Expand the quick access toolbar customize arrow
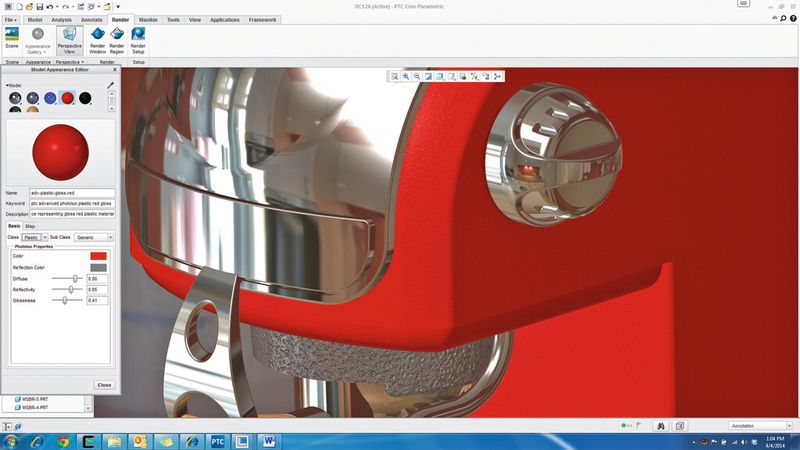This screenshot has width=800, height=450. 118,7
